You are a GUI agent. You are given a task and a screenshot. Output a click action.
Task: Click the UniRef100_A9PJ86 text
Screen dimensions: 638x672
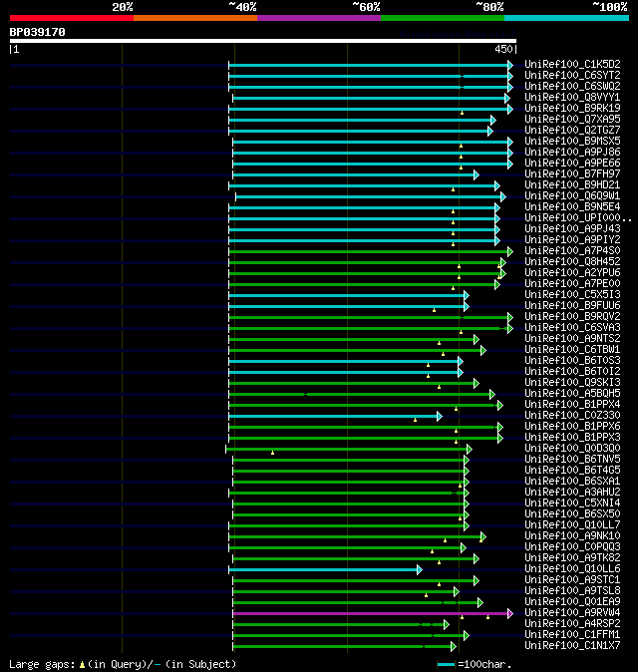(572, 153)
